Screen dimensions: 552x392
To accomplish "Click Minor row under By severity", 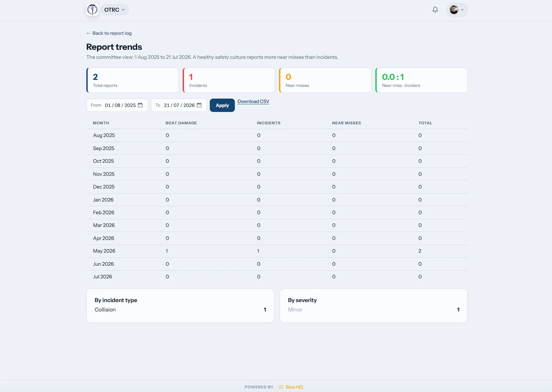I will 374,310.
